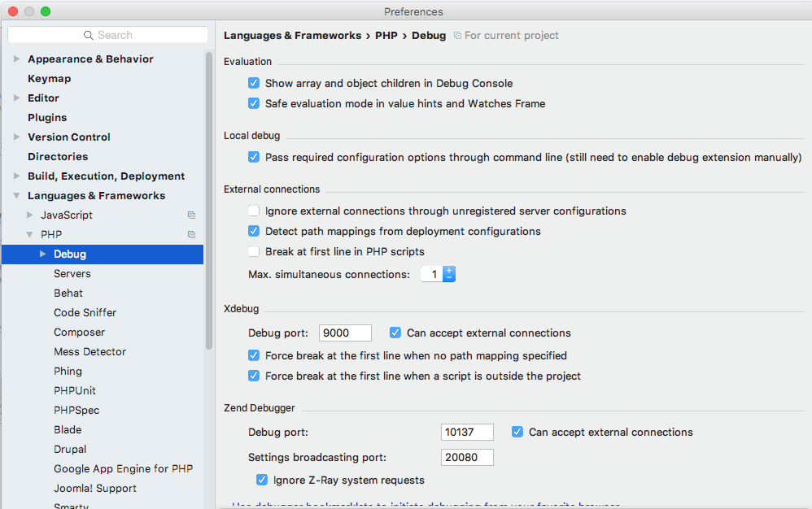Select PHPSpec in the tree
This screenshot has height=509, width=812.
[x=76, y=410]
